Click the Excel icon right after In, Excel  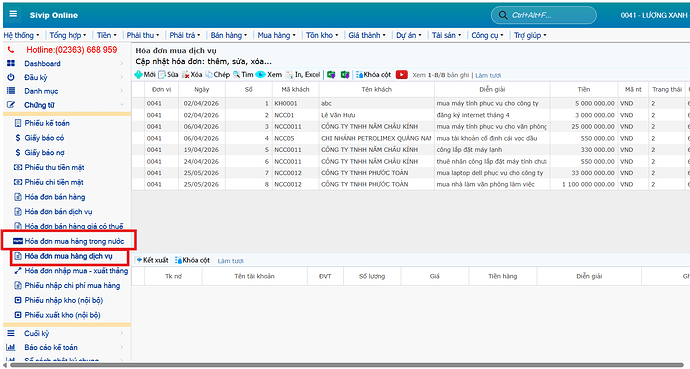tap(331, 75)
